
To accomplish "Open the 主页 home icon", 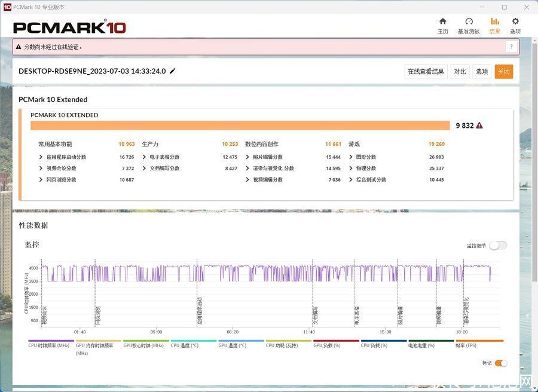I will tap(443, 22).
